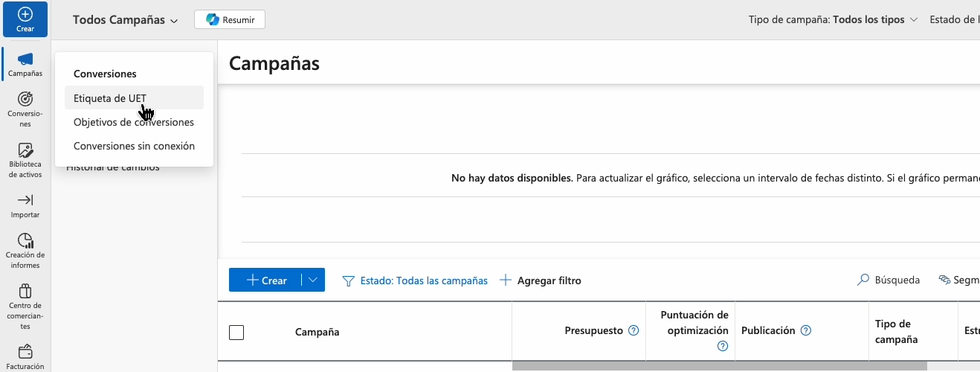The height and width of the screenshot is (372, 980).
Task: Sort by the Campaña column header
Action: click(317, 332)
